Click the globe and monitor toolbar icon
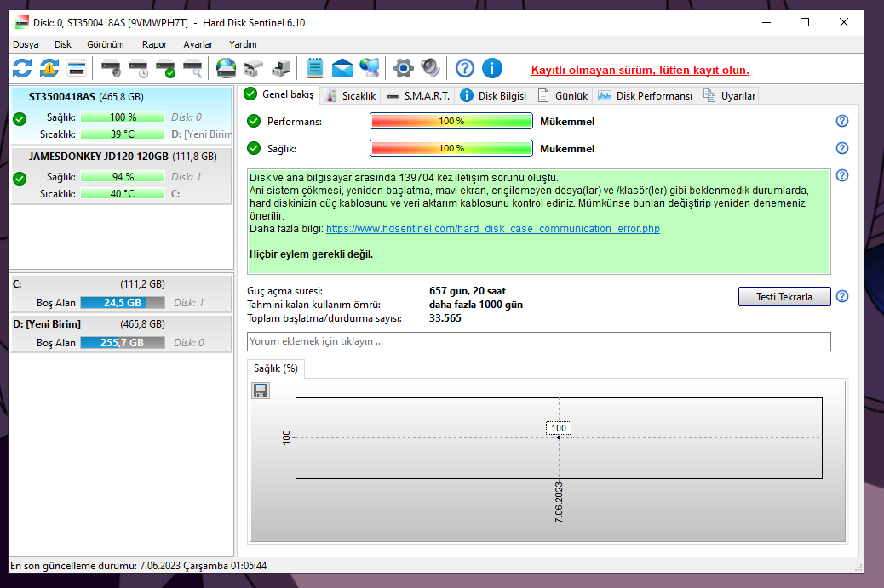This screenshot has height=588, width=884. point(370,69)
